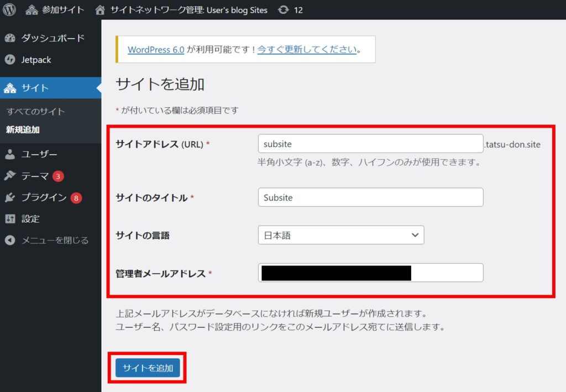
Task: Click the Dashboard gauge icon in sidebar
Action: (10, 38)
